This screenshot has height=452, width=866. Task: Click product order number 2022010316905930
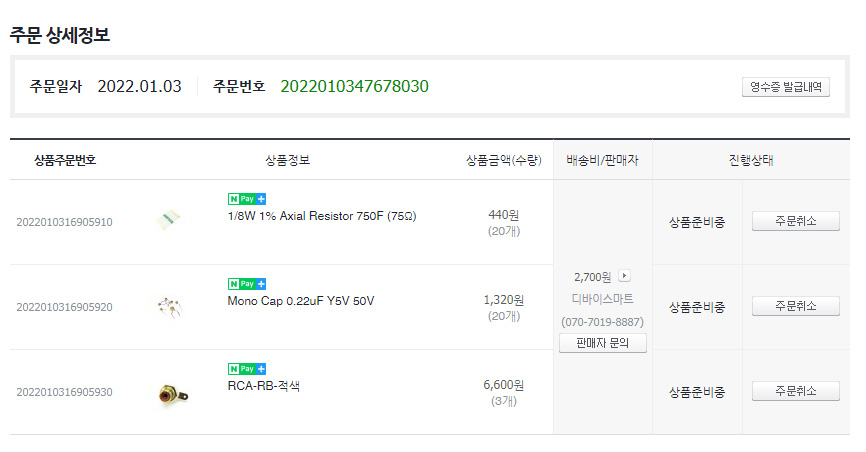click(x=64, y=392)
